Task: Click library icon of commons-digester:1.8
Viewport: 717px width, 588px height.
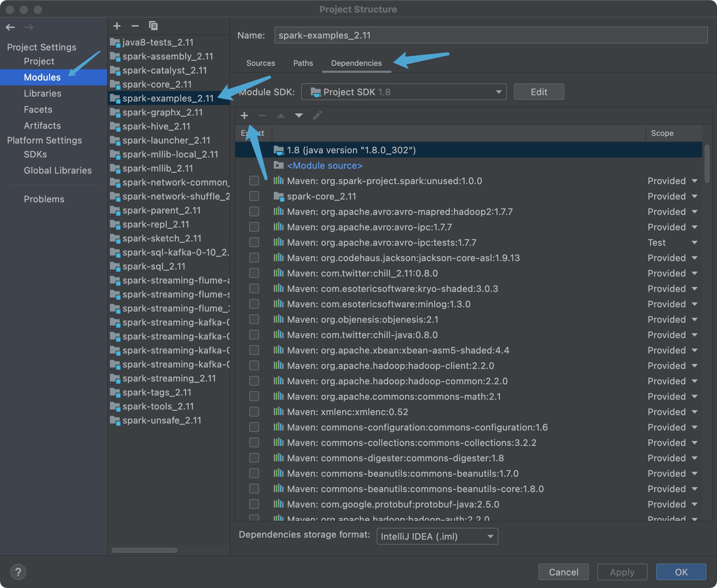Action: tap(279, 458)
